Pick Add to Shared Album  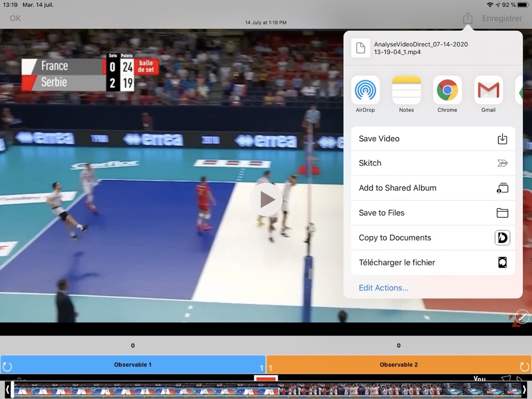coord(433,188)
